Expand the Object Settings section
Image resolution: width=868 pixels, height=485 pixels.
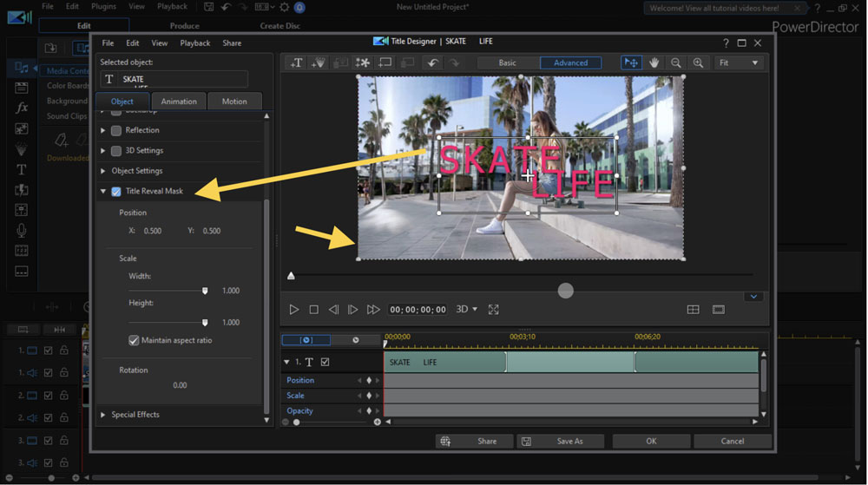[x=103, y=171]
